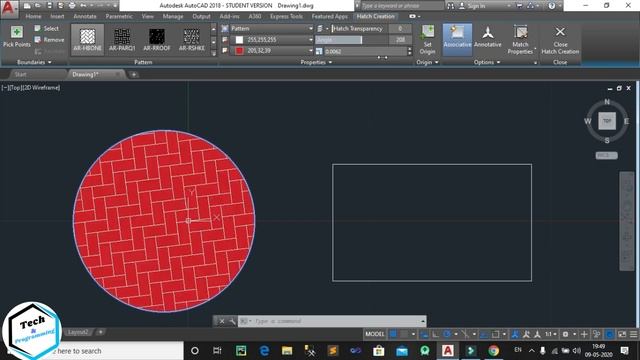The image size is (640, 360).
Task: Open the status bar customization menu
Action: click(633, 334)
